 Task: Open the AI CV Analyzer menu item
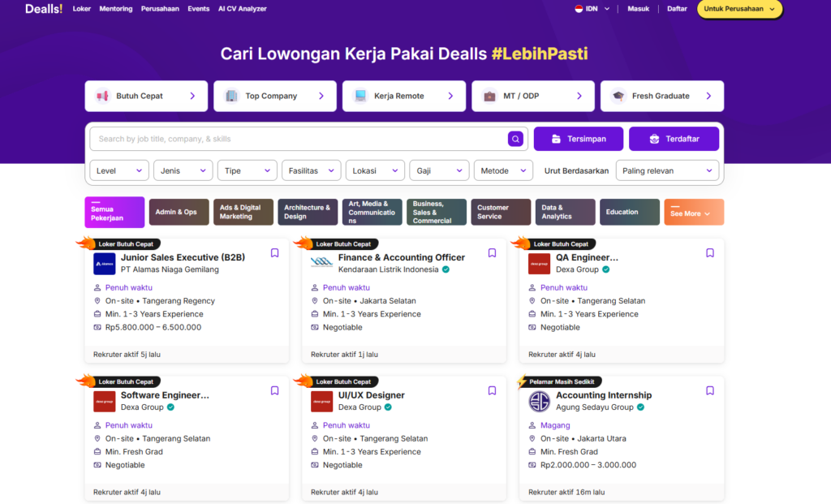pyautogui.click(x=242, y=8)
